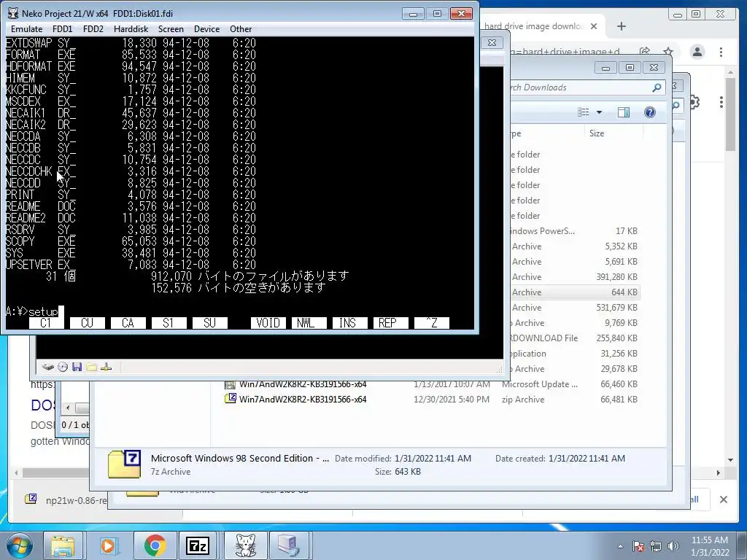
Task: Click the shared folder icon in lower emulator toolbar
Action: click(x=91, y=367)
